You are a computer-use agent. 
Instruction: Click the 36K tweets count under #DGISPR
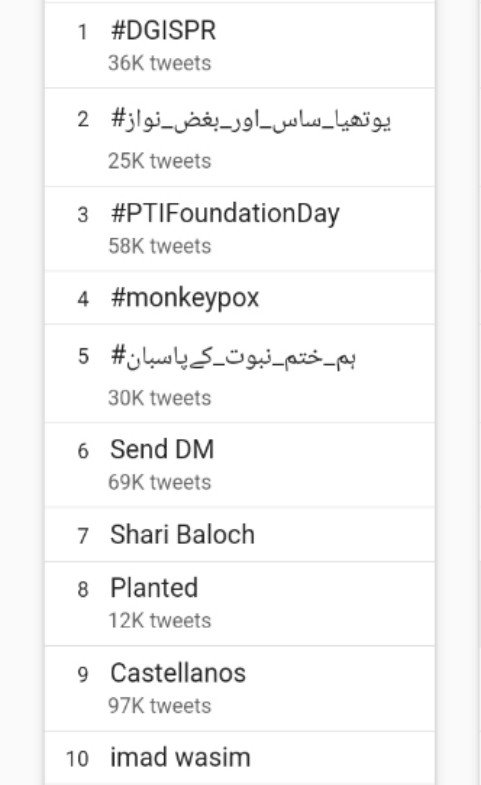(x=160, y=64)
